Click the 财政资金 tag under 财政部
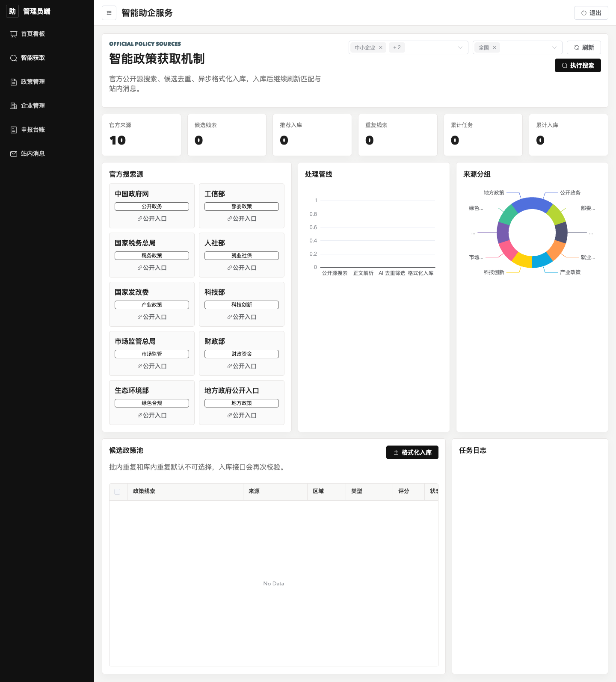The image size is (616, 682). point(242,354)
